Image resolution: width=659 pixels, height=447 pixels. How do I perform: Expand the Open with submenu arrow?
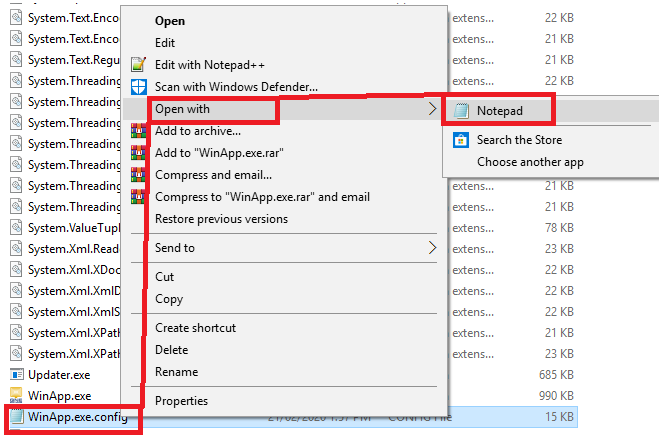[432, 108]
